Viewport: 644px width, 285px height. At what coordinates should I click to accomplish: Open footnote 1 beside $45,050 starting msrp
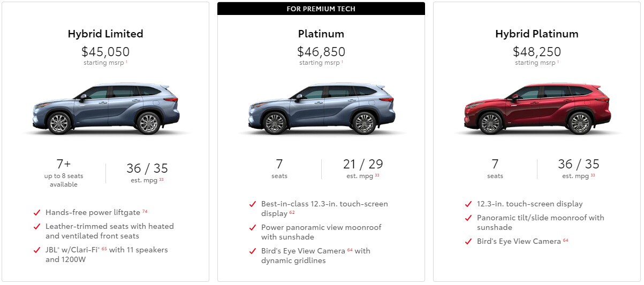pyautogui.click(x=126, y=61)
